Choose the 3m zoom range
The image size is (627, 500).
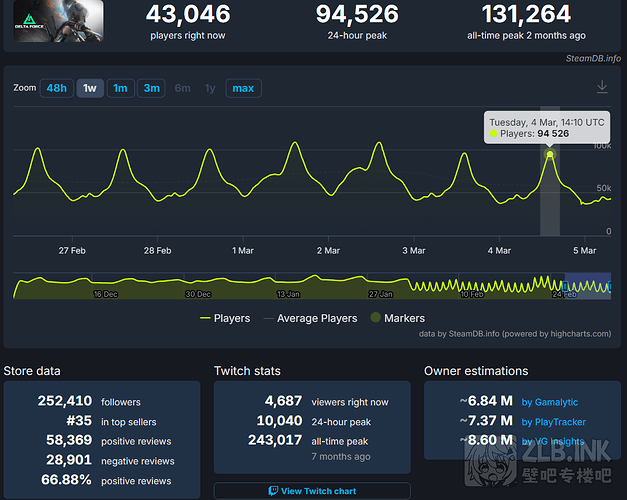tap(151, 88)
